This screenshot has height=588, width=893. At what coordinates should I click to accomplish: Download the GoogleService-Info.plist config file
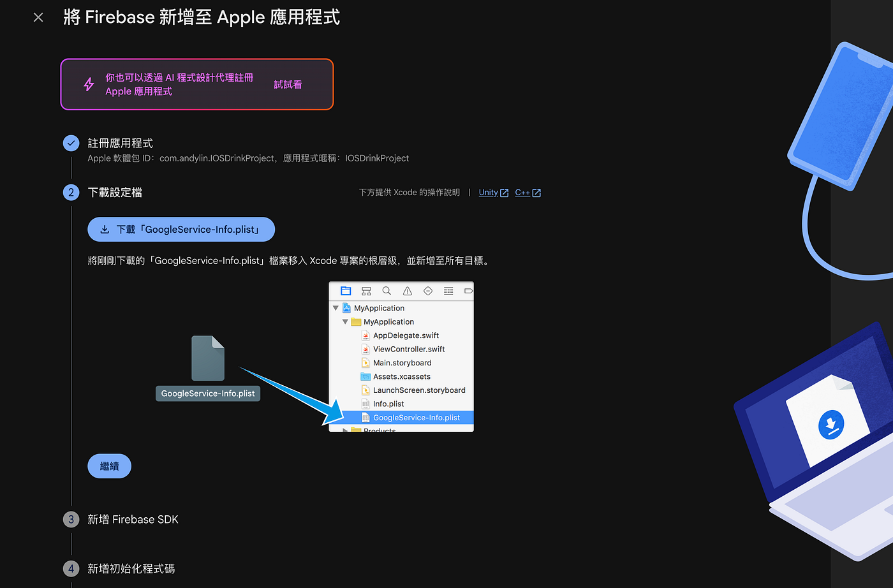(181, 230)
